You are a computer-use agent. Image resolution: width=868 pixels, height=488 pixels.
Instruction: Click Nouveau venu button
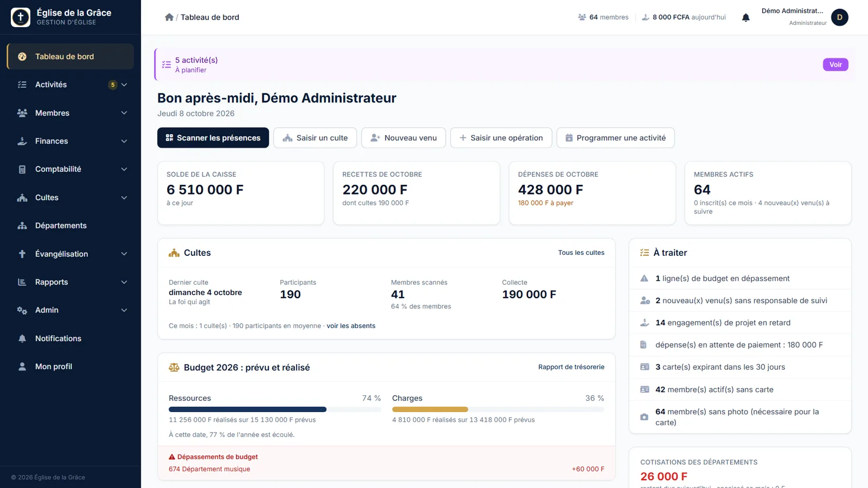point(404,138)
